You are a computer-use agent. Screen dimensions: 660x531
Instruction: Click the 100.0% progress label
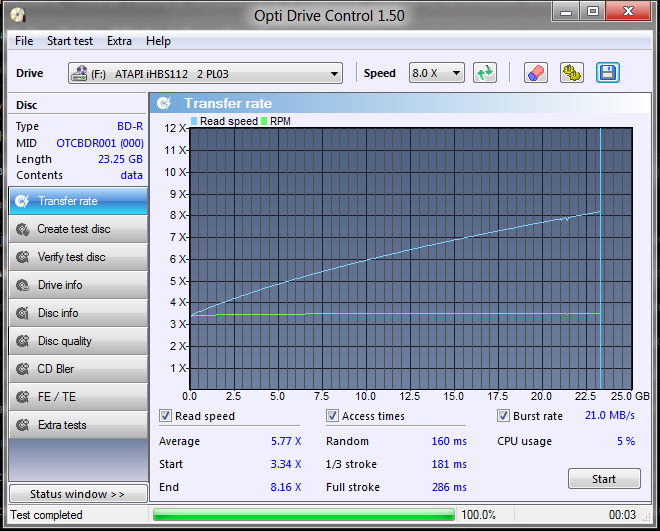478,515
